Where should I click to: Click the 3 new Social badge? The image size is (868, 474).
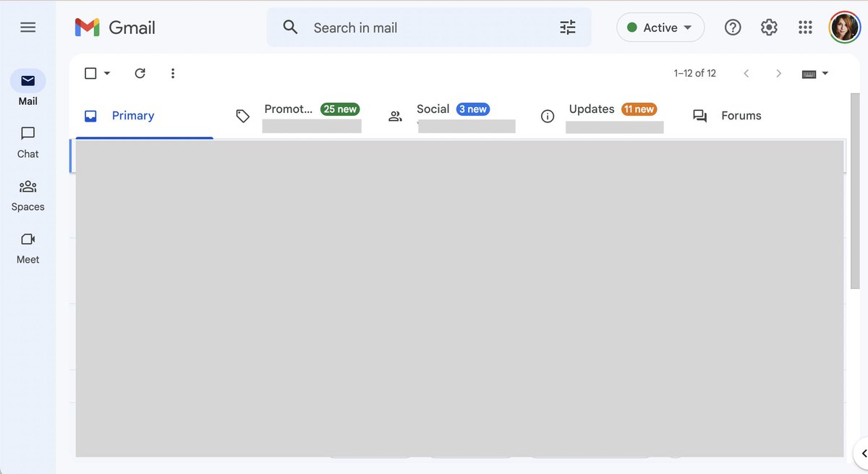pyautogui.click(x=473, y=109)
